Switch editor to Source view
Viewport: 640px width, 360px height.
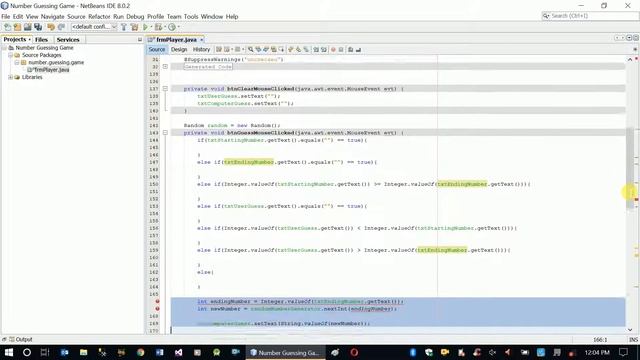pos(157,49)
